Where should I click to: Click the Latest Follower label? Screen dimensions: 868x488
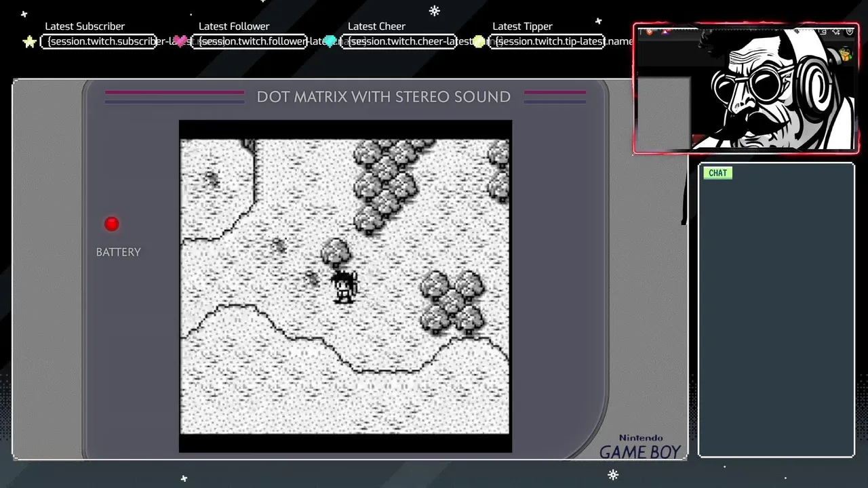(234, 26)
